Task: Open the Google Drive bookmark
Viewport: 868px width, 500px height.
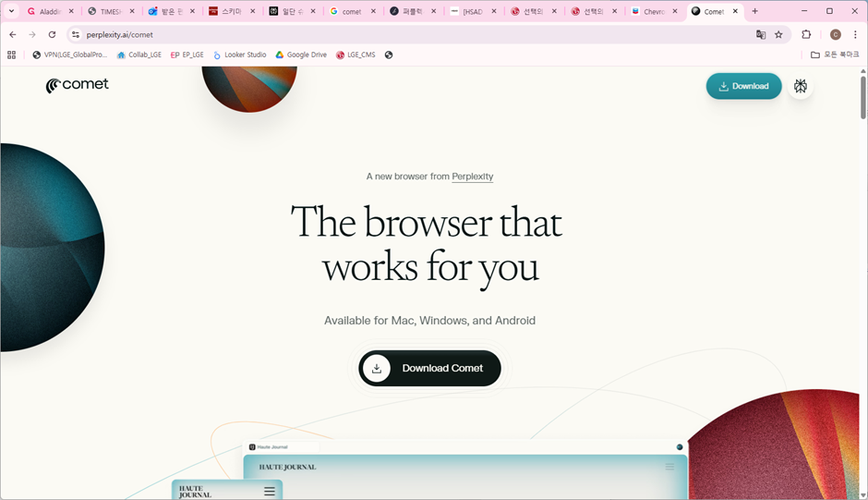Action: 301,55
